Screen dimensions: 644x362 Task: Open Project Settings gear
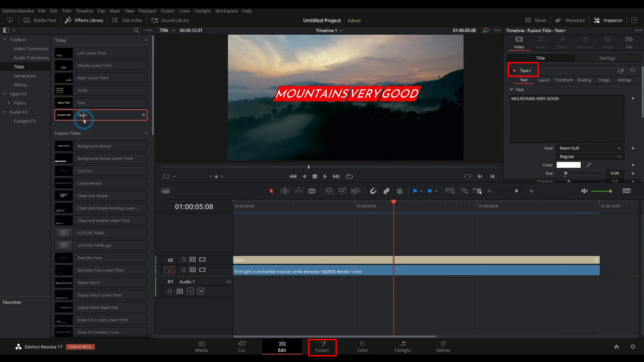pos(633,346)
